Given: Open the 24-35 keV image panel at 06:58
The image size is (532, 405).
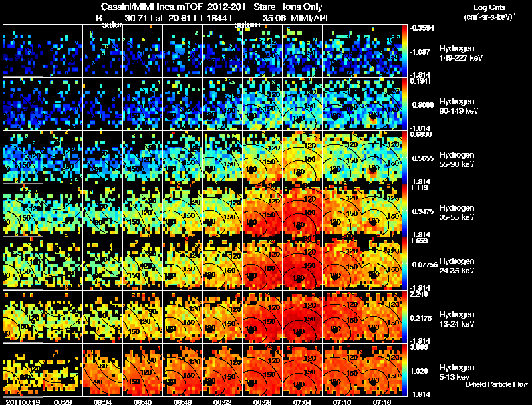Looking at the screenshot, I should pos(262,263).
